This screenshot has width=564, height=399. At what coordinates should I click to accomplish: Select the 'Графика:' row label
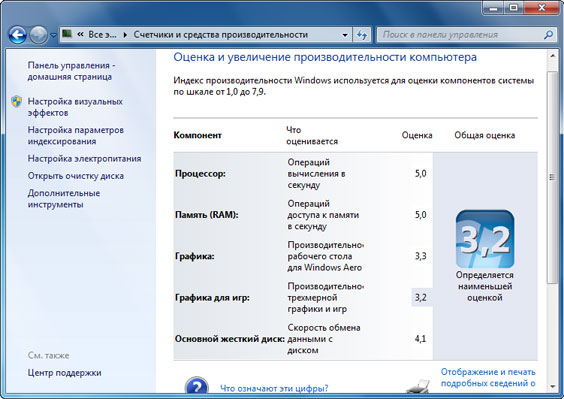coord(194,257)
